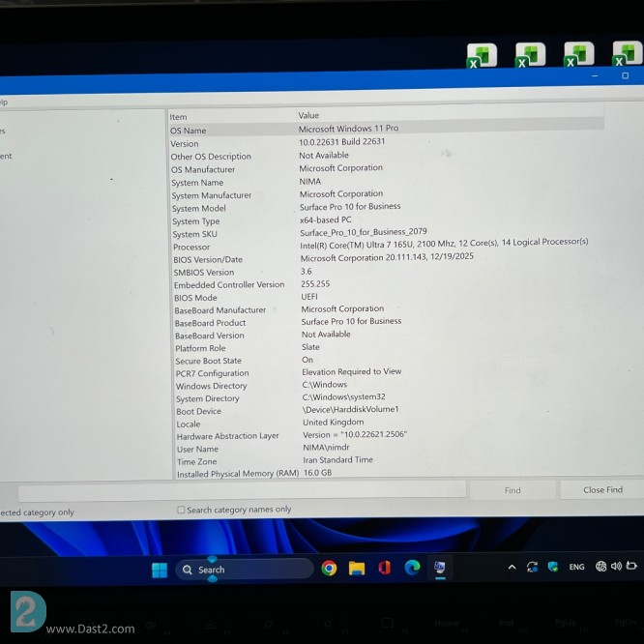Image resolution: width=644 pixels, height=644 pixels.
Task: Select the Version row
Action: pyautogui.click(x=386, y=142)
